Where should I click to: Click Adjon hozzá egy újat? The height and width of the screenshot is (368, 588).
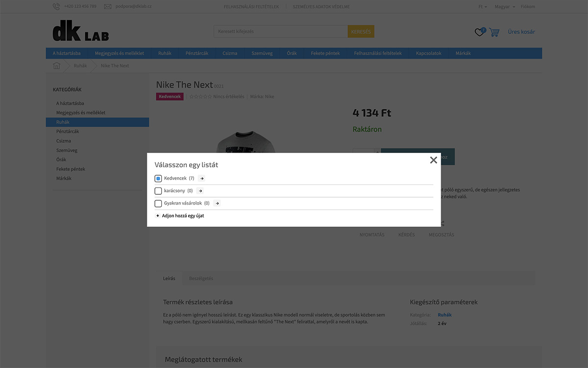point(180,216)
